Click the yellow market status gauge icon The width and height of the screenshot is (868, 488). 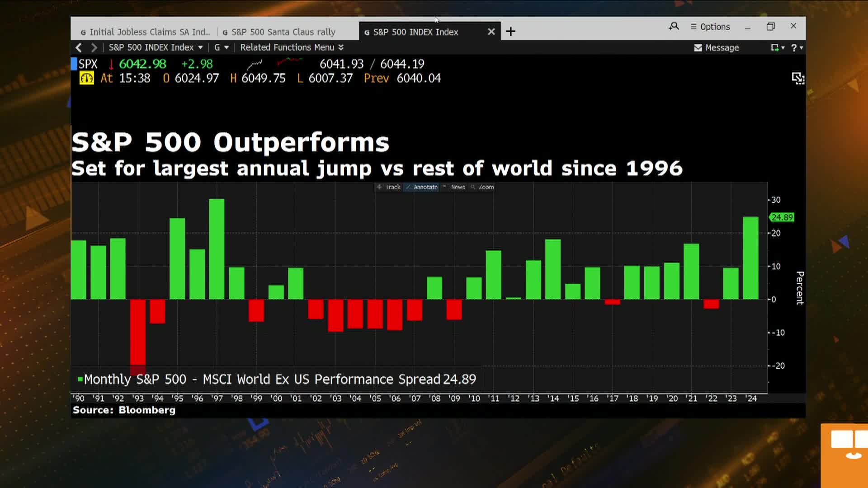point(86,78)
